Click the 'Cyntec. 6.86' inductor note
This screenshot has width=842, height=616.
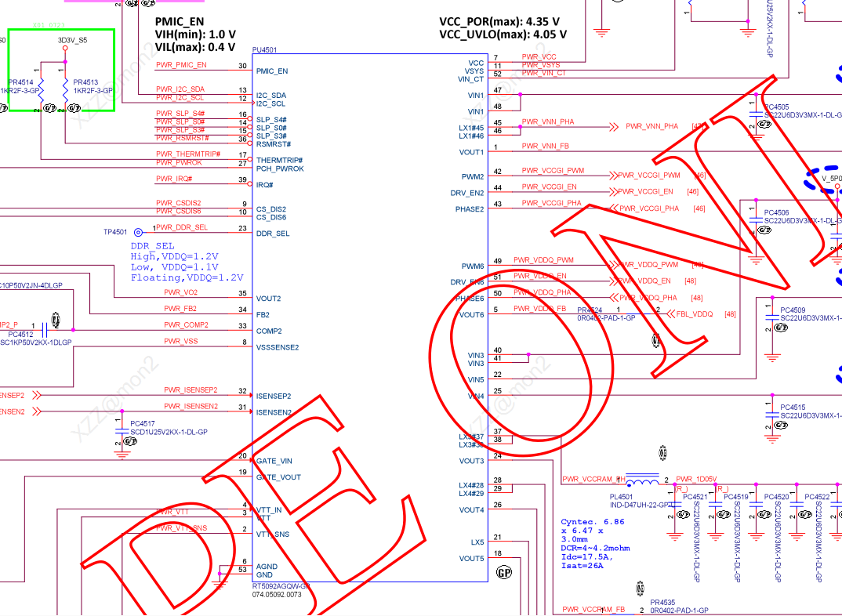pyautogui.click(x=593, y=522)
